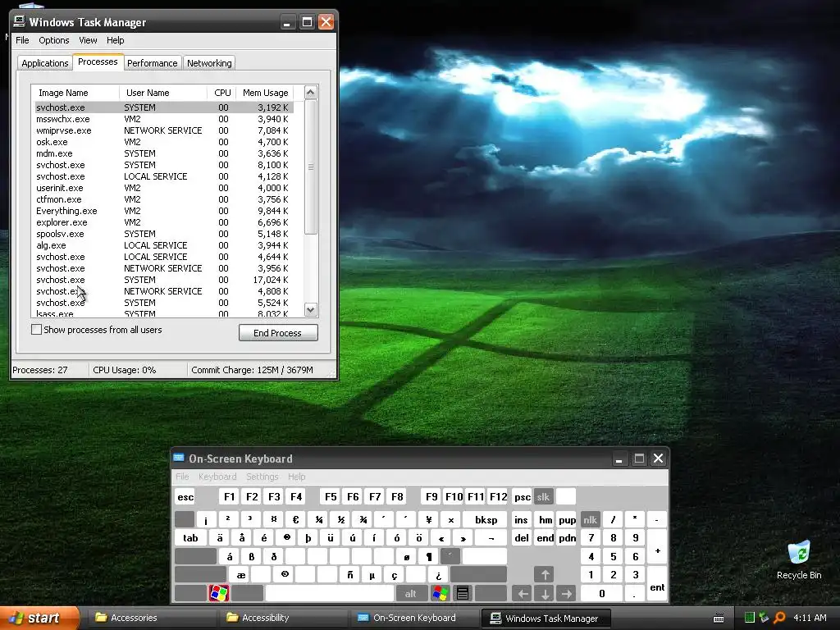The image size is (840, 630).
Task: Click the On-Screen Keyboard taskbar button
Action: click(413, 618)
